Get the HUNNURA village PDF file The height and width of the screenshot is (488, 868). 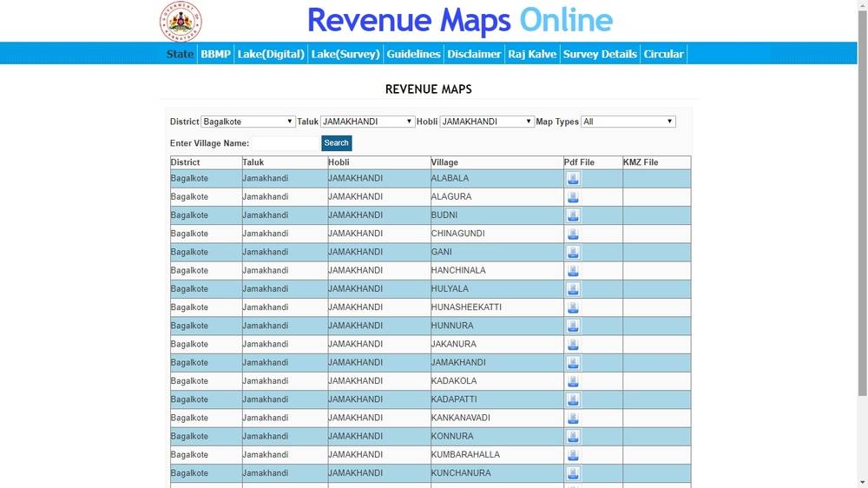click(x=573, y=326)
